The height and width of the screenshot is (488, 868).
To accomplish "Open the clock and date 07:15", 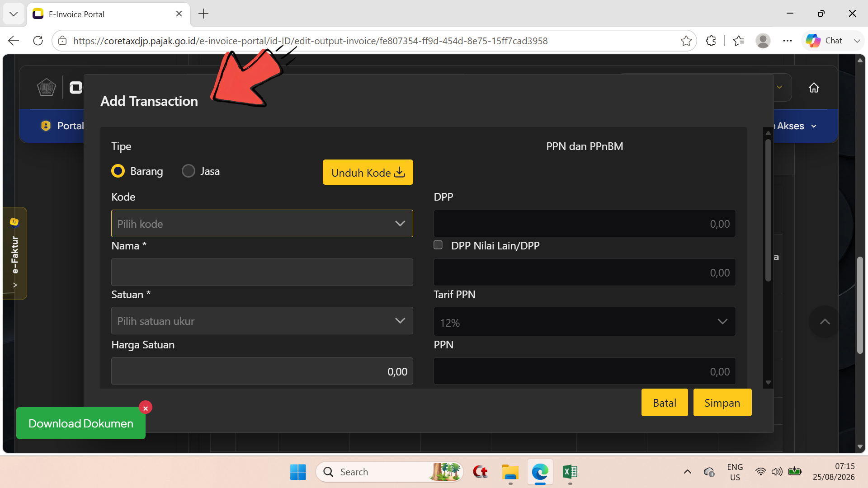I will click(834, 472).
